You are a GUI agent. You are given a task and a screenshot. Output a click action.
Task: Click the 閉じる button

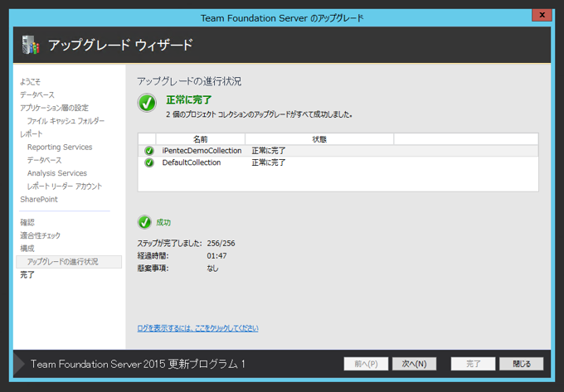pyautogui.click(x=522, y=364)
